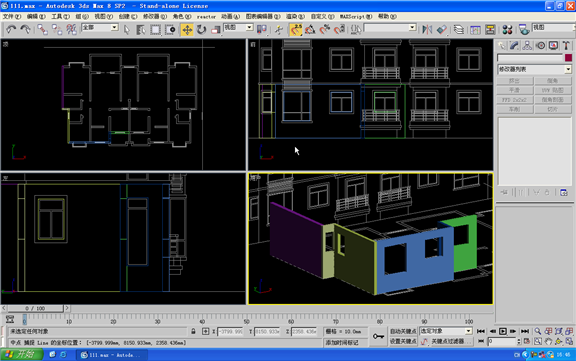Open the 全部 selection filter dropdown
Image resolution: width=576 pixels, height=361 pixels.
tap(100, 28)
